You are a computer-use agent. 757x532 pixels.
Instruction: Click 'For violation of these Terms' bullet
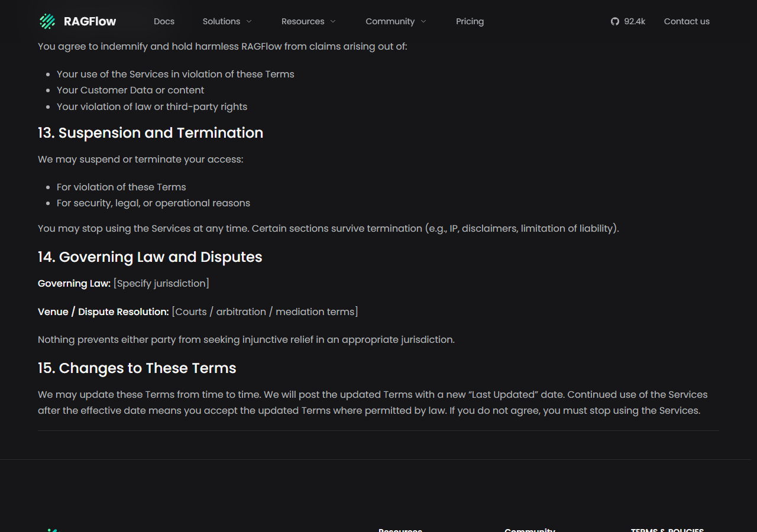tap(121, 187)
